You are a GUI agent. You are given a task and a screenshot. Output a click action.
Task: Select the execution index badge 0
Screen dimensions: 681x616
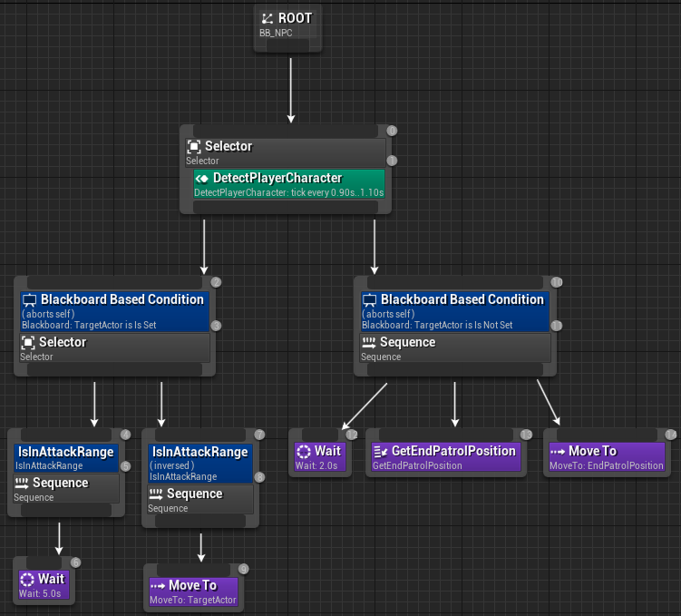click(x=392, y=131)
